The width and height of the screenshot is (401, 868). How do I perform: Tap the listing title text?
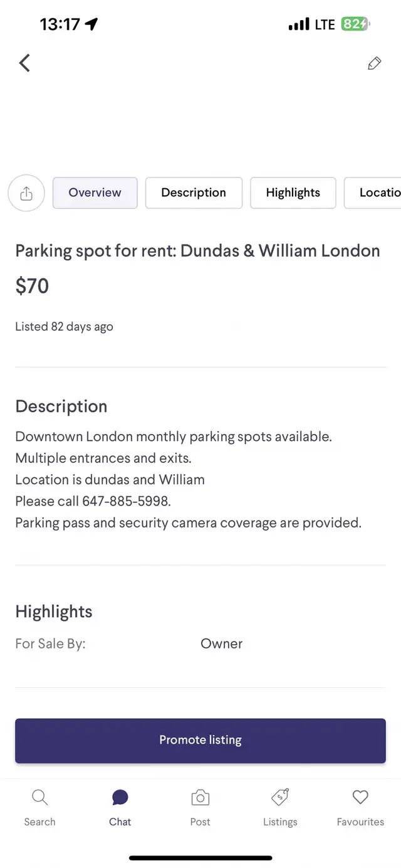197,251
